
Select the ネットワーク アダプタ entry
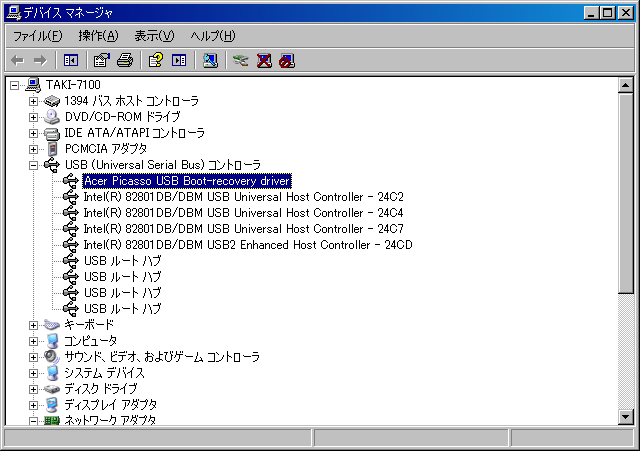point(110,420)
